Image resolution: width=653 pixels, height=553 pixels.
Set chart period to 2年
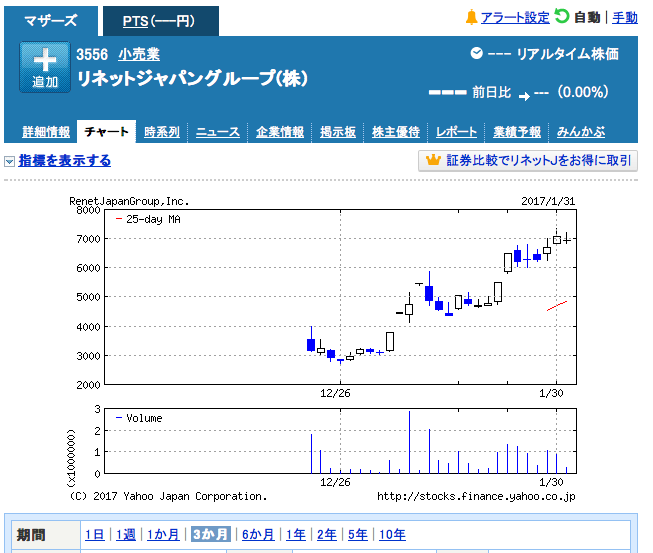[326, 534]
